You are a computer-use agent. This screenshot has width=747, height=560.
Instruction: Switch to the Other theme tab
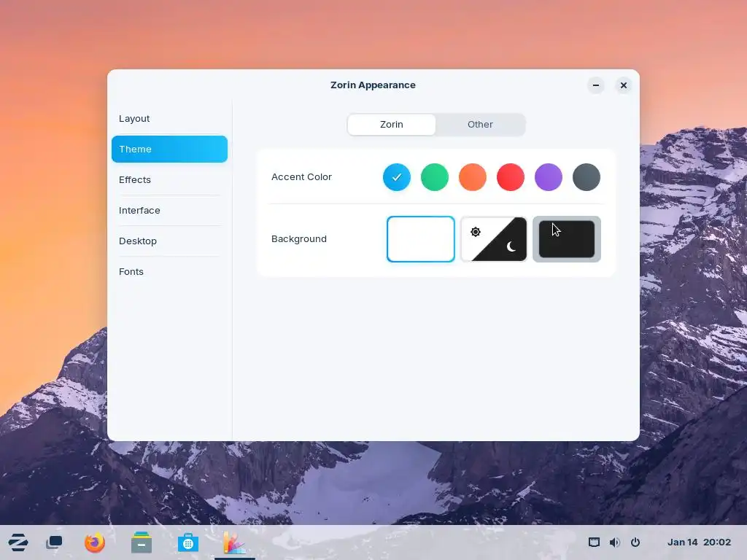[480, 124]
